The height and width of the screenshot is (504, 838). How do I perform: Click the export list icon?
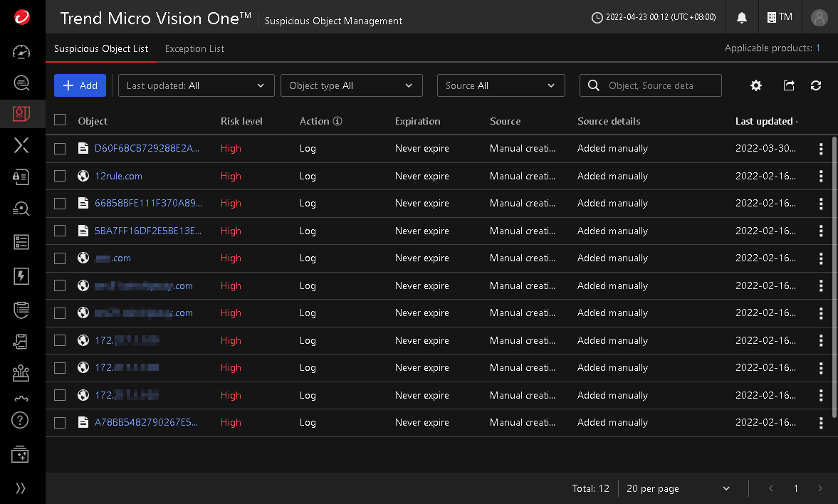coord(789,85)
